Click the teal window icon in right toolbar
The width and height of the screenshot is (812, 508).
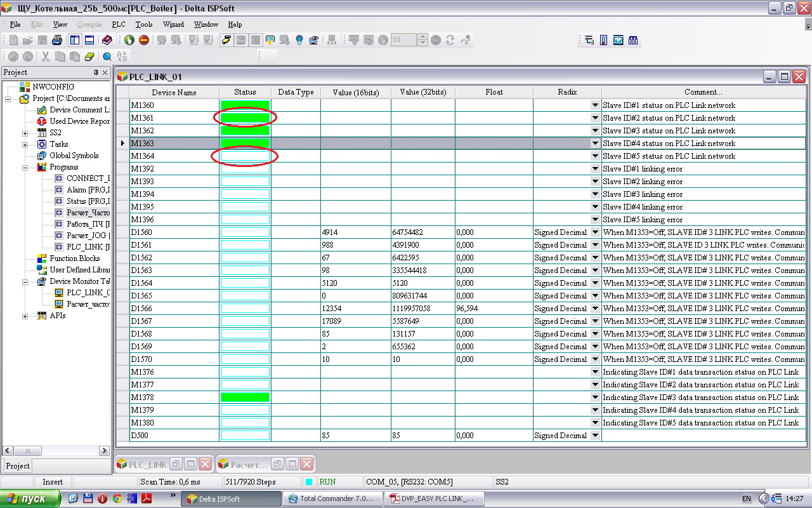coord(618,40)
